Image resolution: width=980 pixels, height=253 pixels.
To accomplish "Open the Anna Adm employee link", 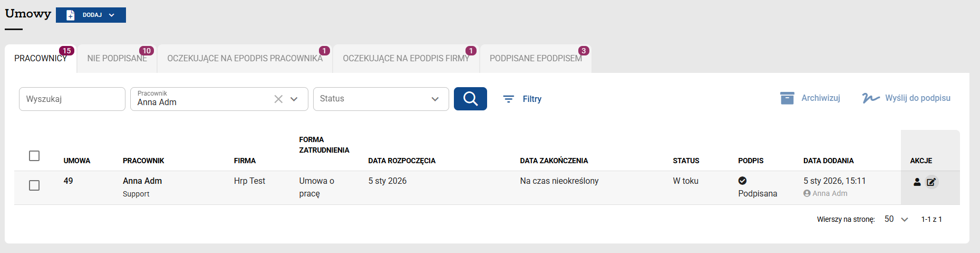I will 142,181.
